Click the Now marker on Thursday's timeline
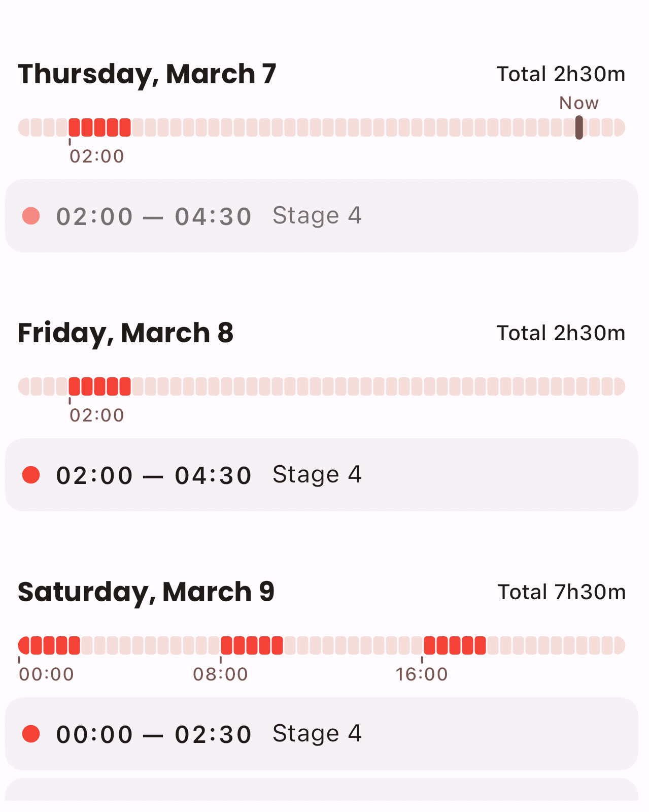Image resolution: width=649 pixels, height=812 pixels. [x=579, y=127]
